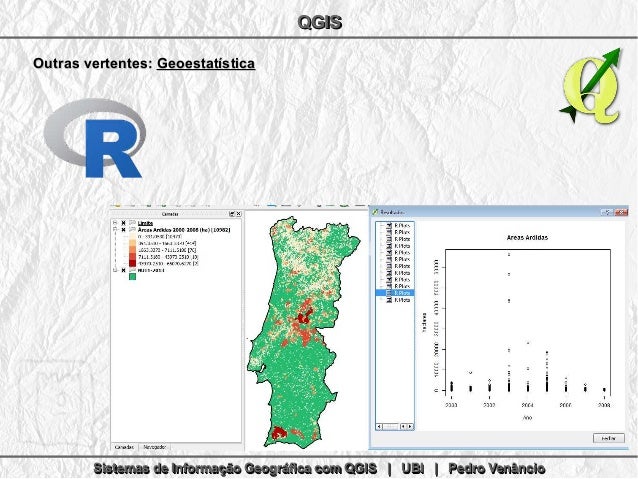Click the red legend class swatch
The width and height of the screenshot is (638, 479).
[133, 257]
